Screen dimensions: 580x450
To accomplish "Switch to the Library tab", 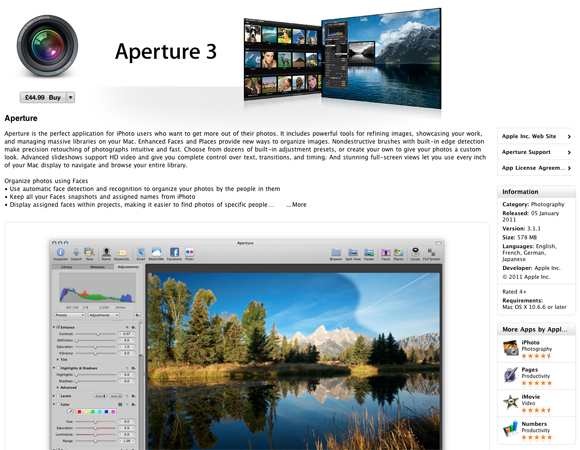I will pyautogui.click(x=67, y=267).
